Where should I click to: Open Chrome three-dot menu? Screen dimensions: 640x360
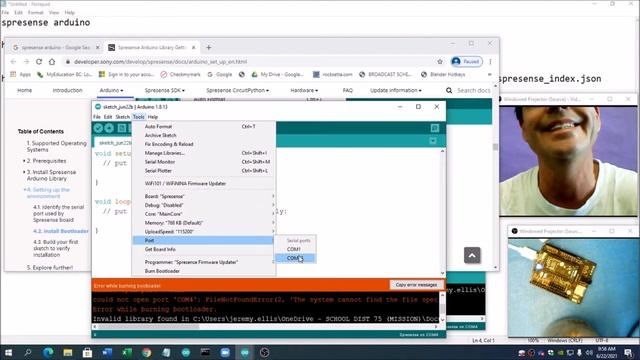(490, 62)
